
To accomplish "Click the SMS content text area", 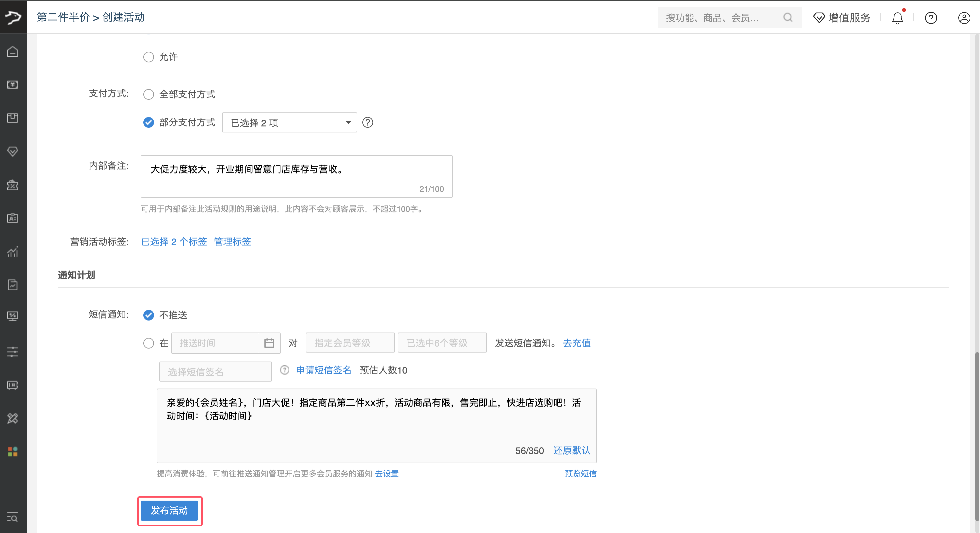I will click(x=376, y=426).
